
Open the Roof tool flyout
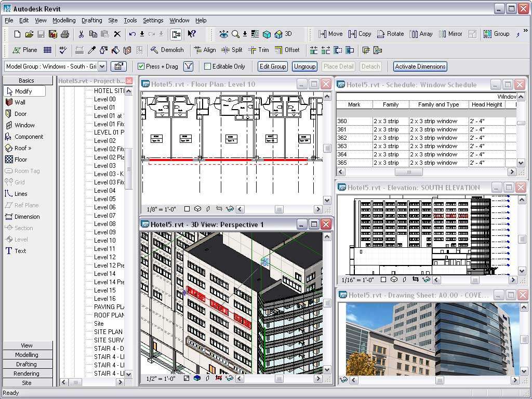18,148
